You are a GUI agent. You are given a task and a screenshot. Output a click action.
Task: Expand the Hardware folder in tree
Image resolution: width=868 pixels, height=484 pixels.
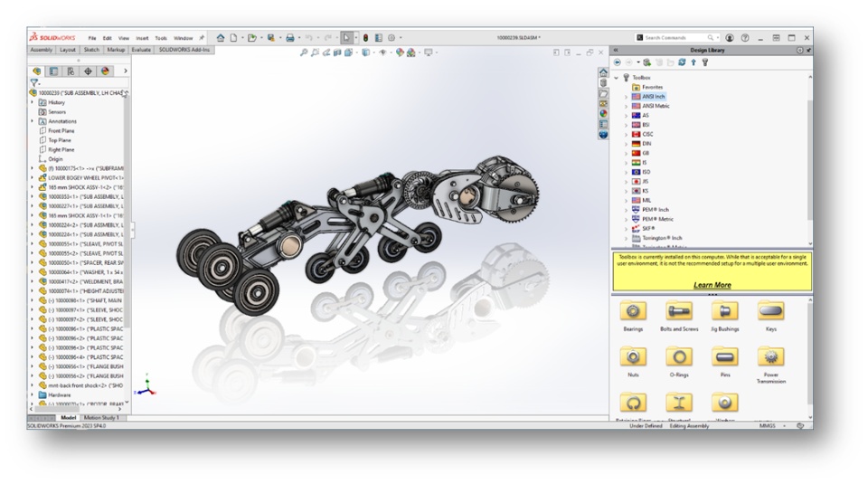(33, 394)
